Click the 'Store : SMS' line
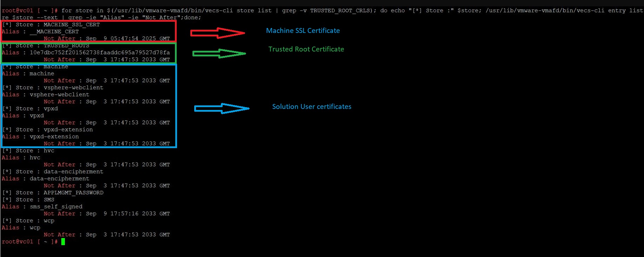 click(28, 200)
